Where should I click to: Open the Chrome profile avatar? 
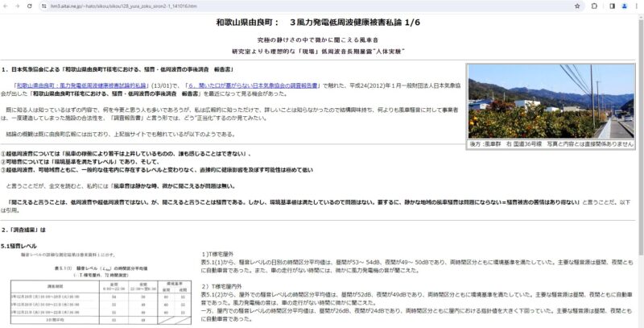click(622, 5)
